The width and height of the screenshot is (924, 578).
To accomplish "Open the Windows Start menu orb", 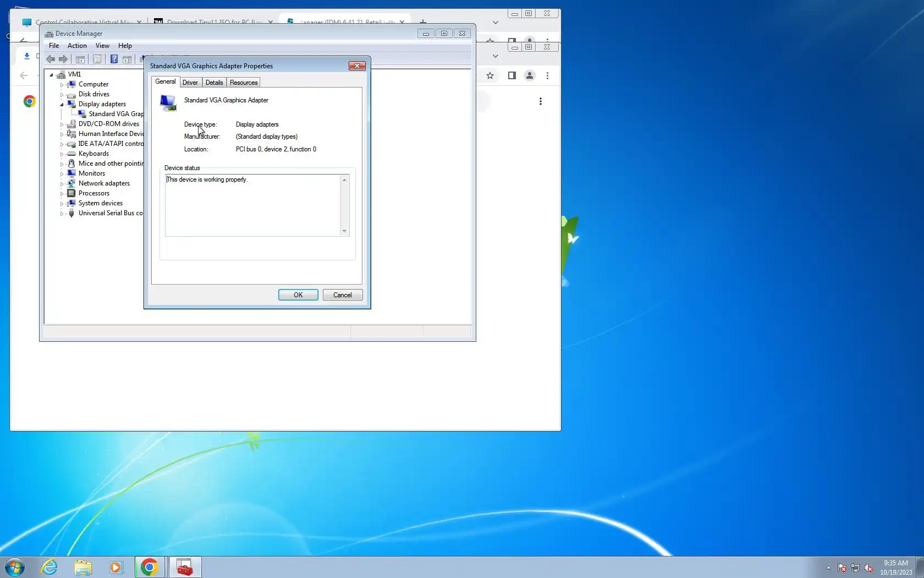I will click(15, 567).
